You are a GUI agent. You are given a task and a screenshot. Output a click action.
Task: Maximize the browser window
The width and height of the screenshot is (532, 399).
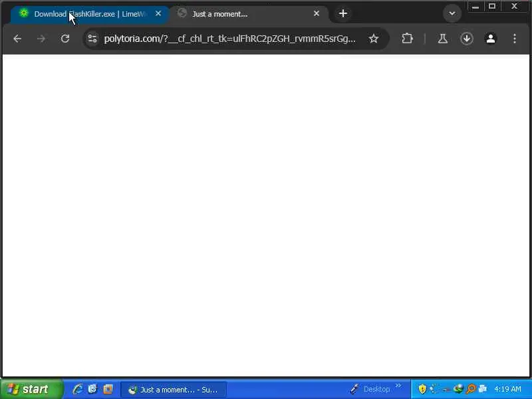pos(492,7)
